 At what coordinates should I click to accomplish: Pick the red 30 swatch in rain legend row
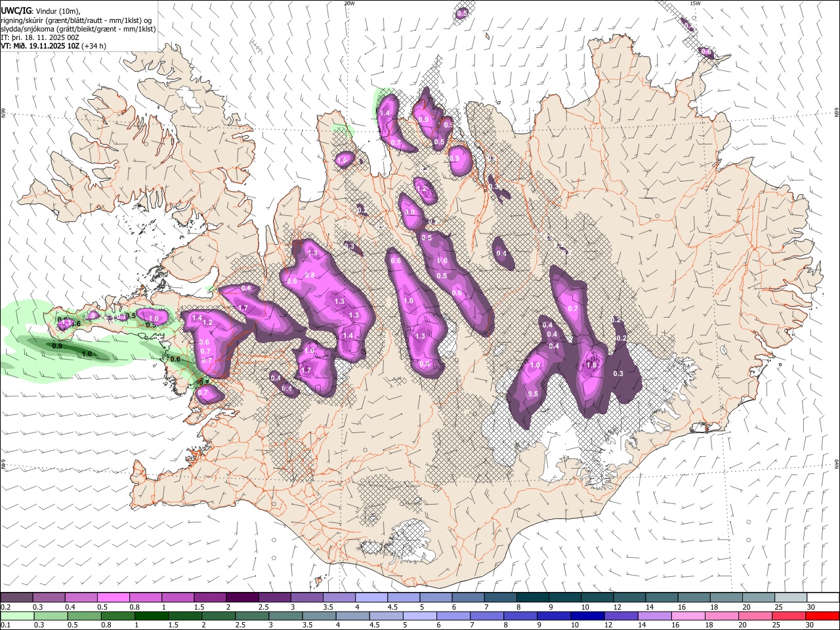click(x=823, y=616)
